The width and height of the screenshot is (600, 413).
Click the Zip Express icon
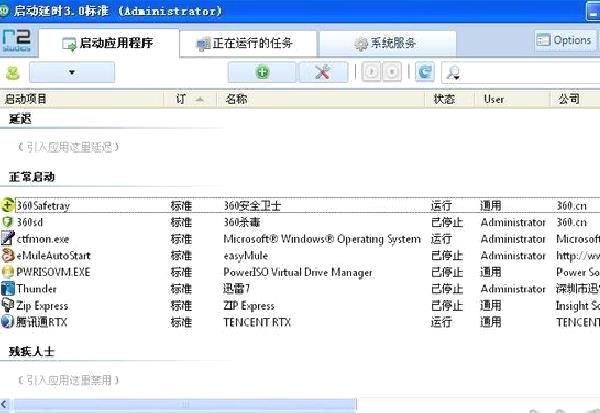point(8,305)
